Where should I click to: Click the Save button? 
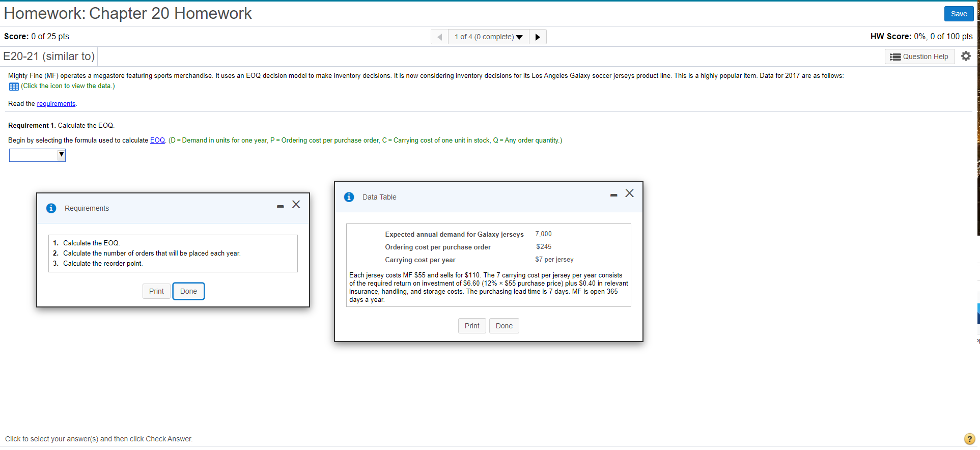pos(959,14)
